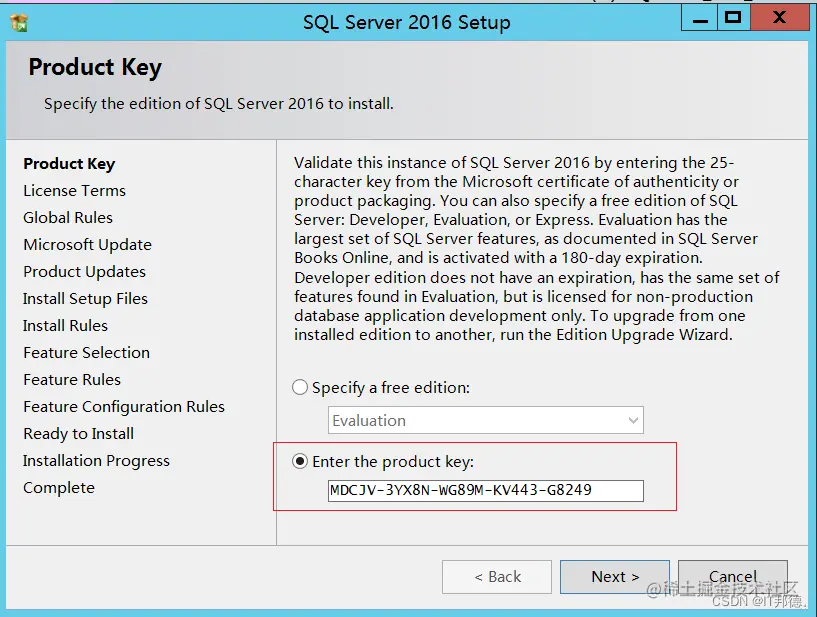The image size is (817, 617).
Task: Click the SQL Server setup title bar icon
Action: [x=19, y=22]
